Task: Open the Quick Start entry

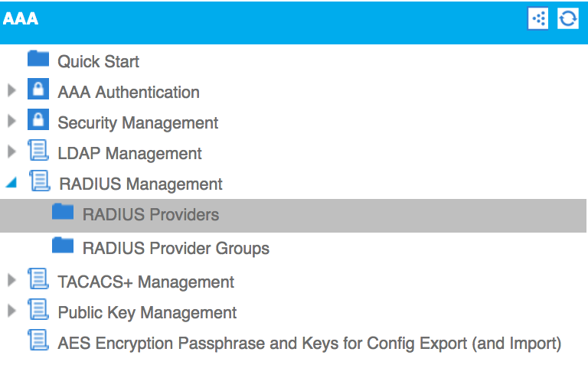Action: (98, 61)
